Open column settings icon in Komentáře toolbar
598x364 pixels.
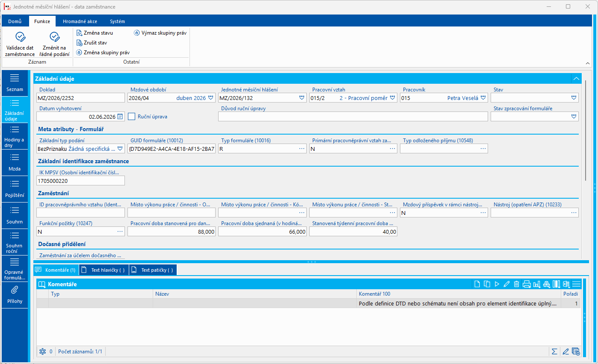point(556,284)
